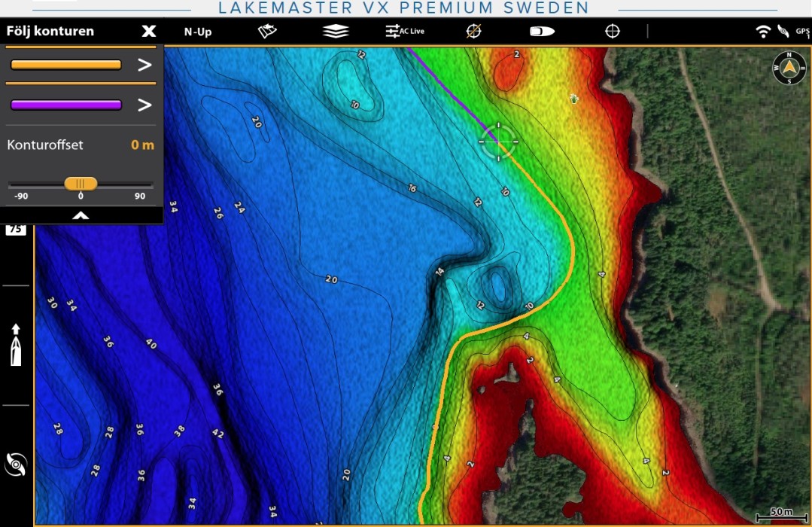Expand the orange contour line option

click(x=144, y=65)
